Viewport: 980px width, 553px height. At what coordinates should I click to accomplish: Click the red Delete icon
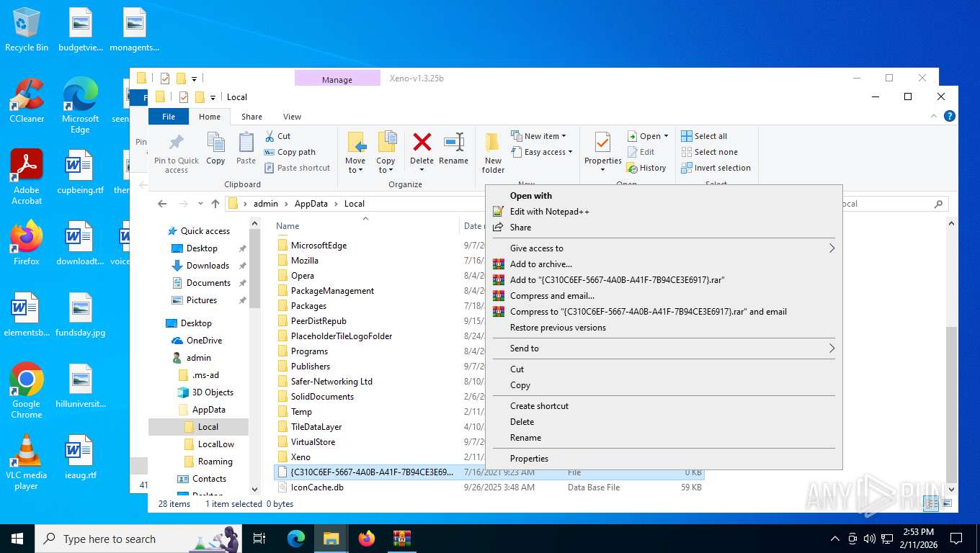422,142
